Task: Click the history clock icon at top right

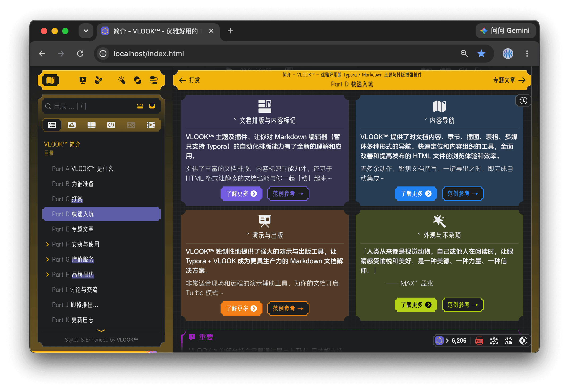Action: [x=523, y=101]
